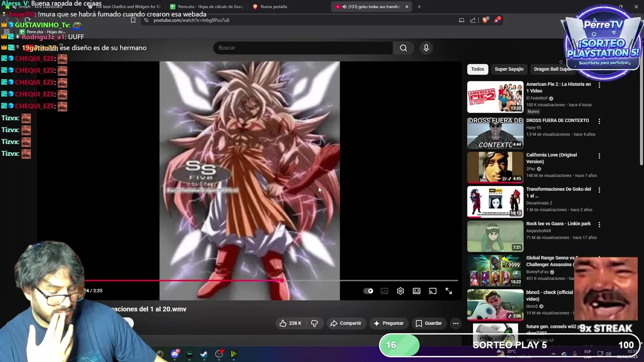Bookmark this page via bookmark icon
Screen dimensions: 644x362
[133, 20]
